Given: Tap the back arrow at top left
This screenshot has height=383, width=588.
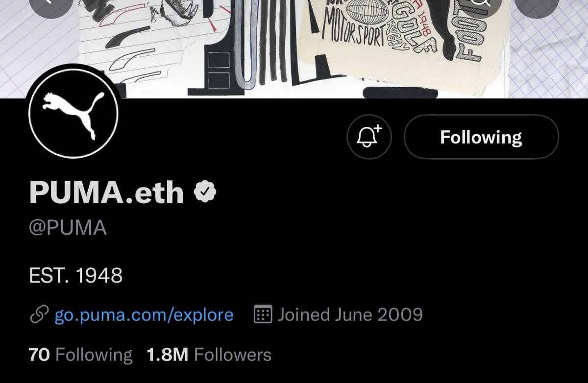Looking at the screenshot, I should pos(49,6).
